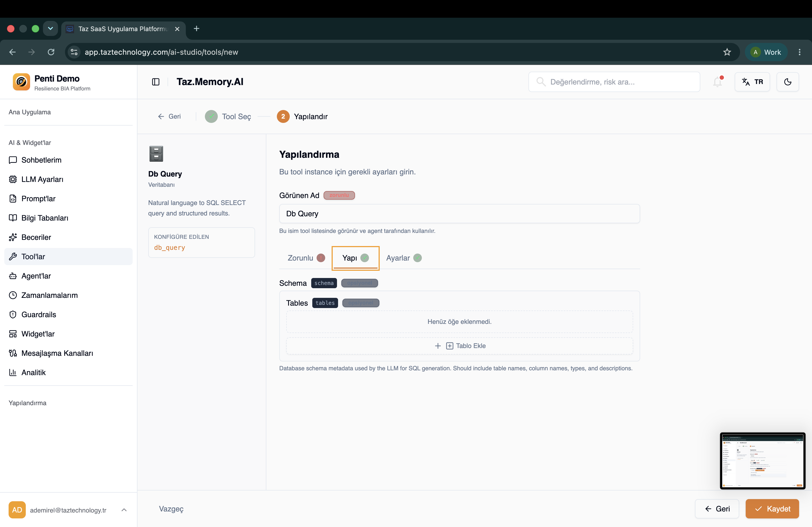Open the tab search dropdown arrow

coord(50,29)
